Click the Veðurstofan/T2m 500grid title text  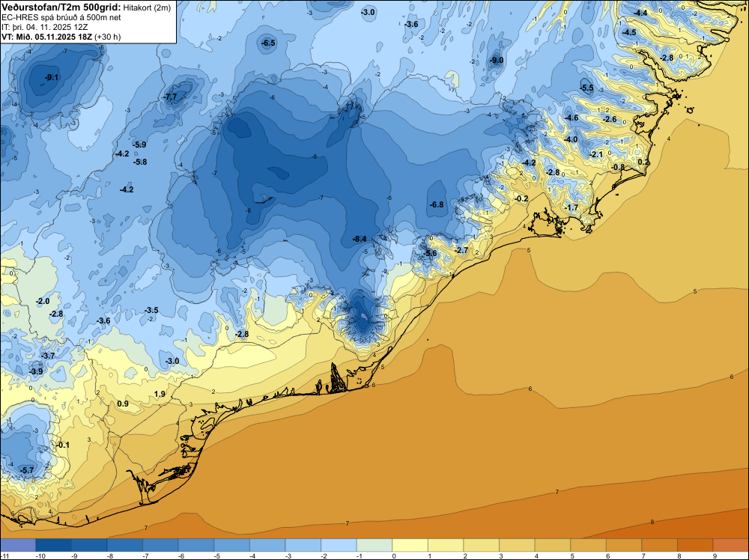coord(61,7)
